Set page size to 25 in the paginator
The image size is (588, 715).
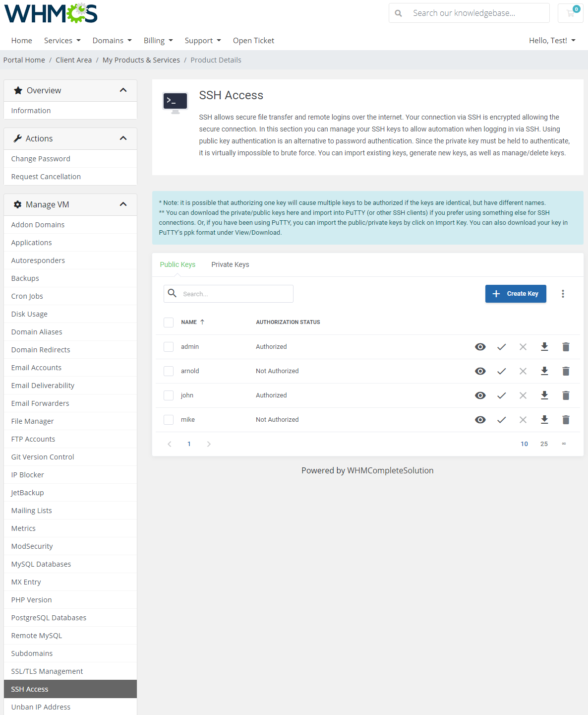544,444
